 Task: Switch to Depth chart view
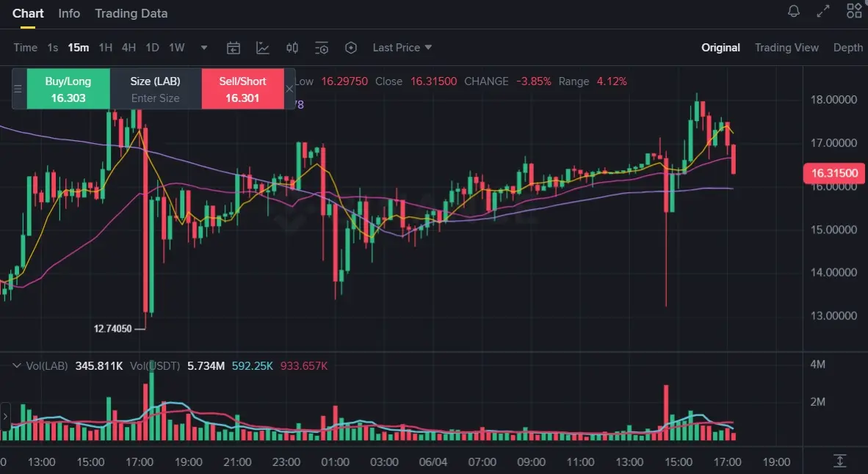click(x=848, y=48)
